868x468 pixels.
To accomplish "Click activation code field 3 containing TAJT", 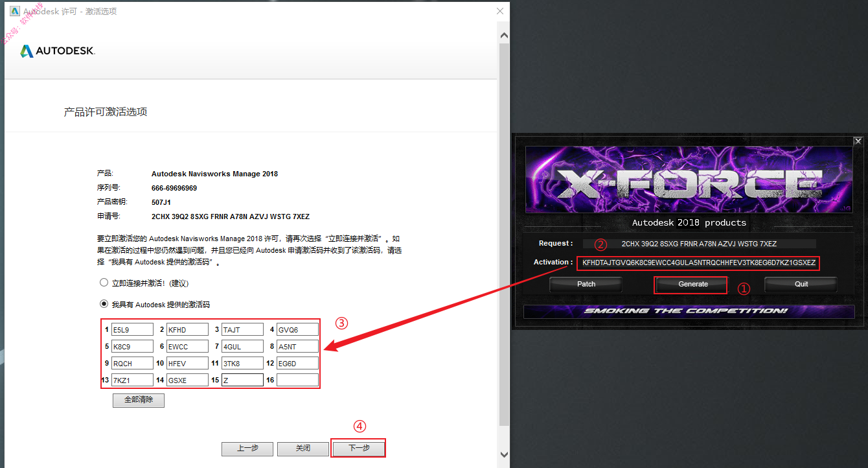I will tap(242, 329).
